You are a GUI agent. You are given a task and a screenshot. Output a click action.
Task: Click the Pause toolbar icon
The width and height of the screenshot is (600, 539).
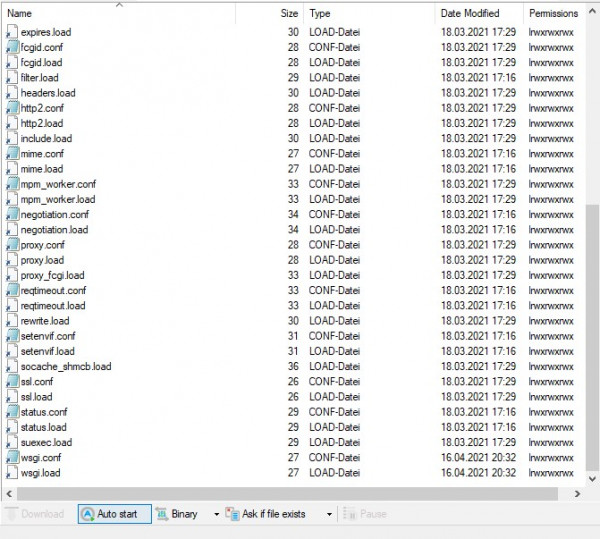[x=349, y=514]
